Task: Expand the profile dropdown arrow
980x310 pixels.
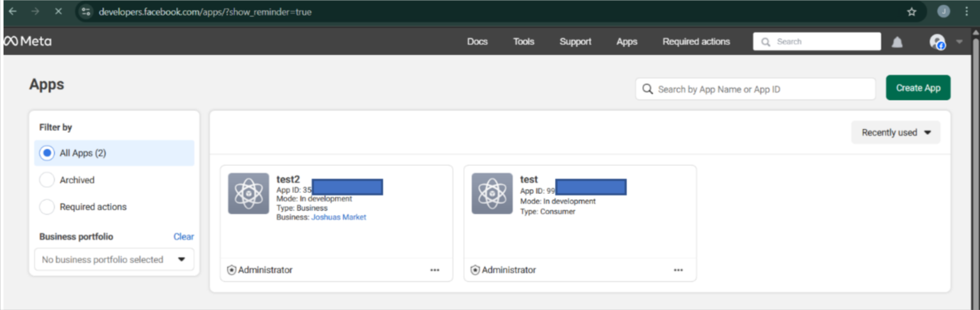Action: [959, 42]
